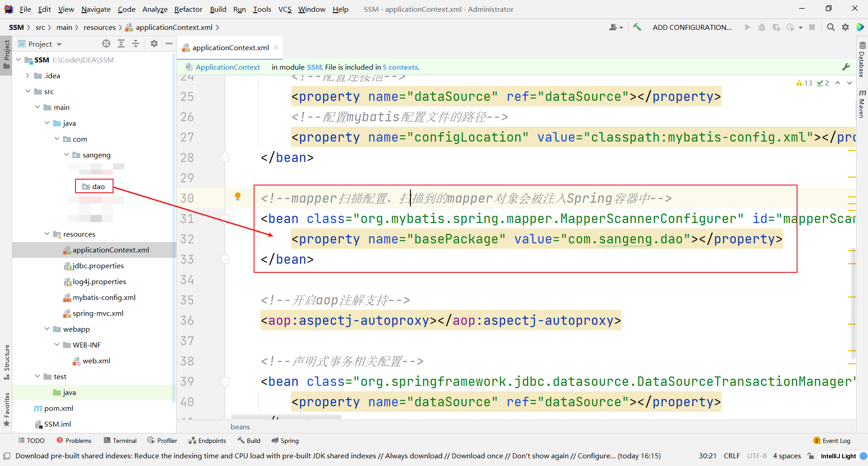Collapse the WEB-INF folder
The height and width of the screenshot is (466, 868).
point(57,345)
